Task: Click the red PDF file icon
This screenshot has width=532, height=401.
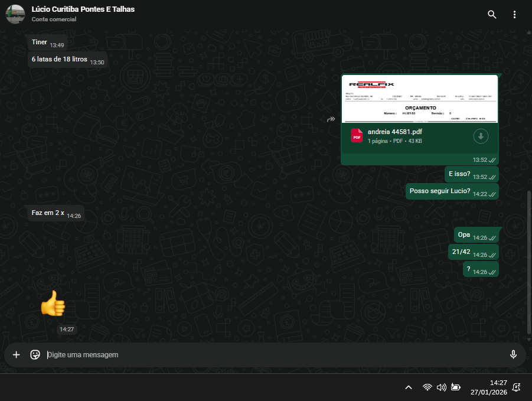Action: click(357, 136)
